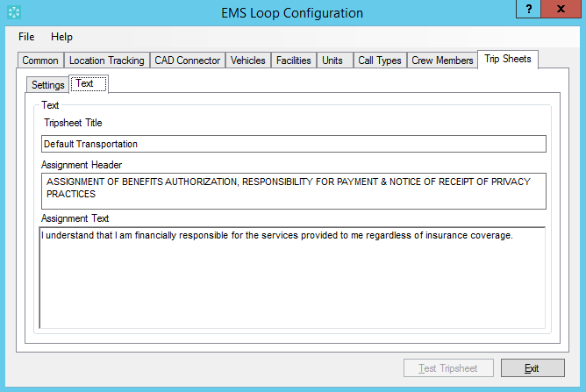This screenshot has height=392, width=586.
Task: Close the EMS Loop Configuration window
Action: point(561,9)
